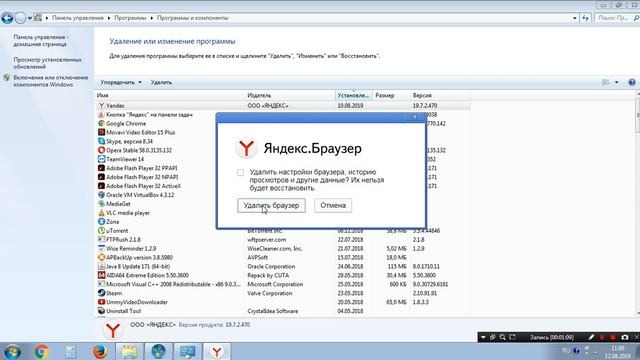Open Yandex Browser taskbar button
Viewport: 640px width, 360px height.
[217, 351]
